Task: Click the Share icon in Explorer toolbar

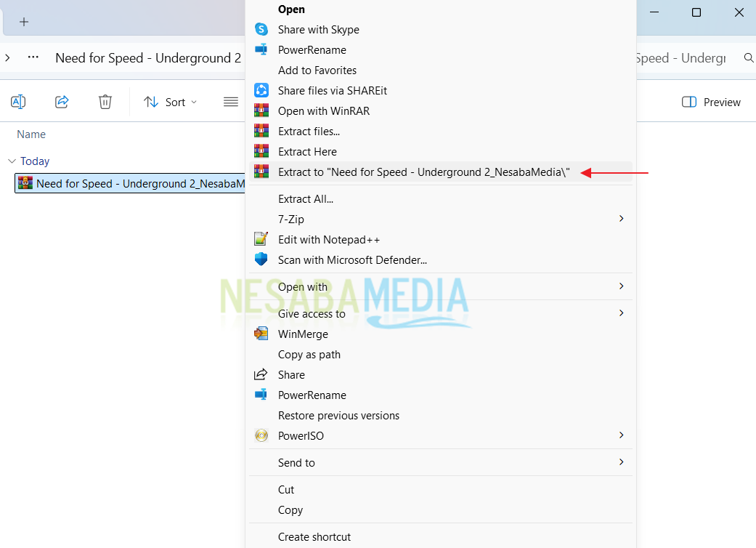Action: coord(62,102)
